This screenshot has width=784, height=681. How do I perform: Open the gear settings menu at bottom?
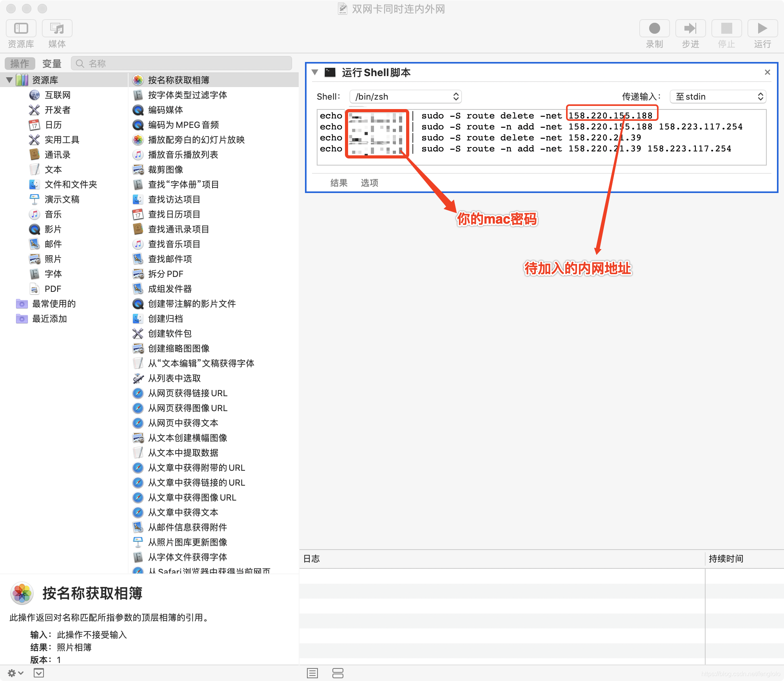pyautogui.click(x=15, y=673)
